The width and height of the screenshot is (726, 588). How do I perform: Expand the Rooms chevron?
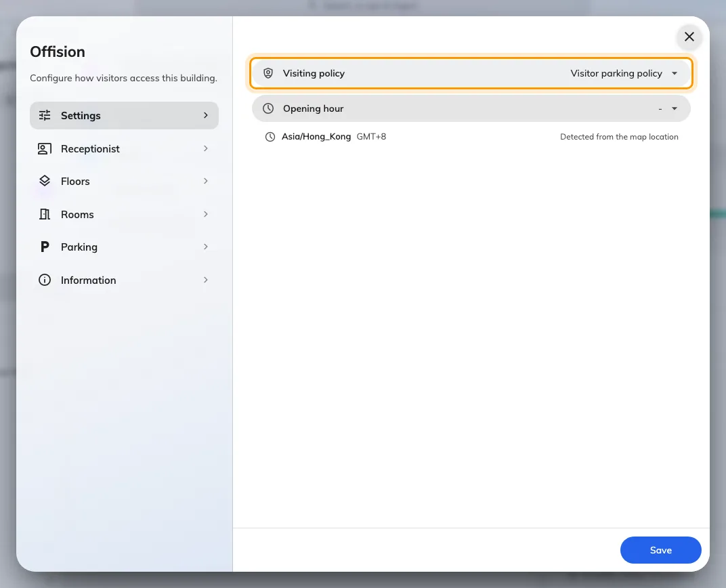click(x=206, y=214)
